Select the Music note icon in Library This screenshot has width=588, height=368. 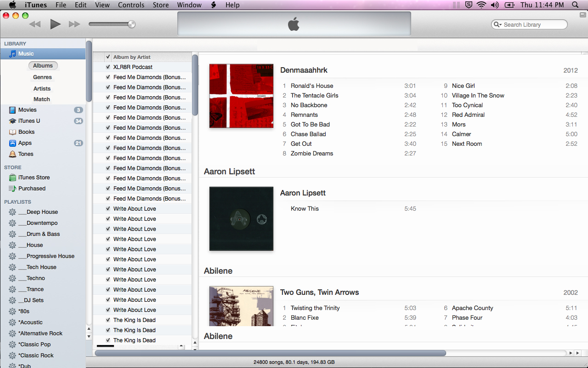click(12, 54)
